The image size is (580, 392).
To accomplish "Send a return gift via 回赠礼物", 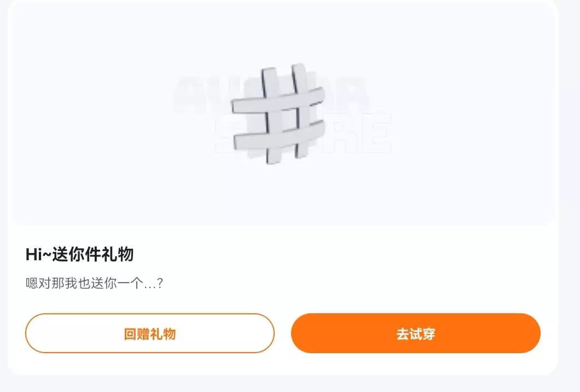I will [150, 334].
